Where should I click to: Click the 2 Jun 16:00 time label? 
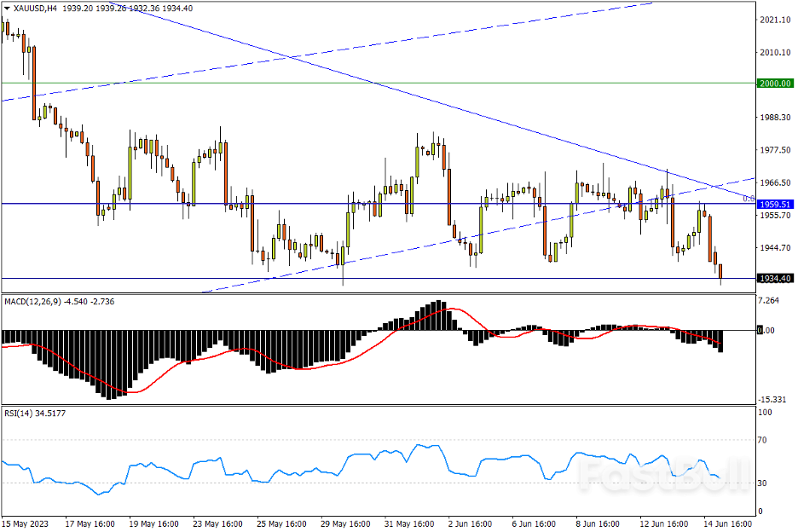[471, 523]
